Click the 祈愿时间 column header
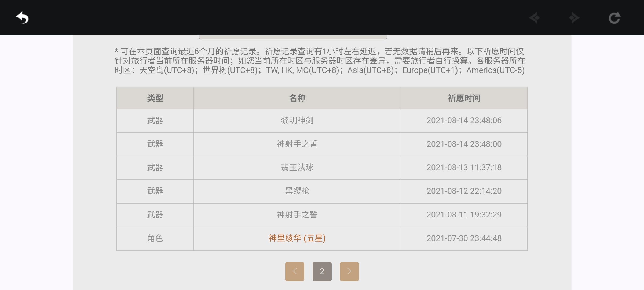644x290 pixels. (x=464, y=98)
